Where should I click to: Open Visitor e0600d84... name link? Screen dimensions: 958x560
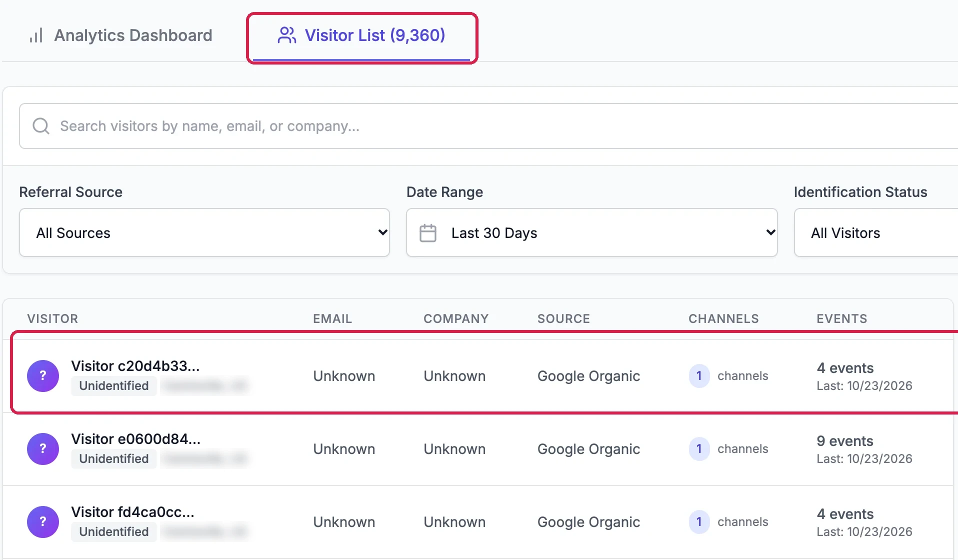pyautogui.click(x=136, y=439)
